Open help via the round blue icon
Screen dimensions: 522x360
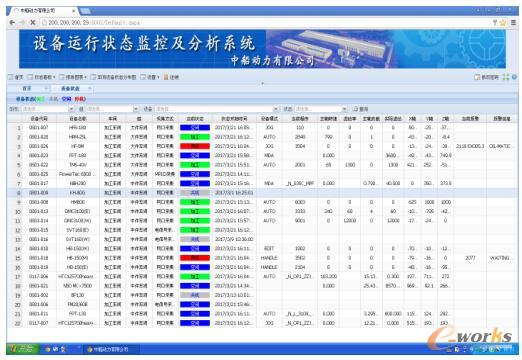pyautogui.click(x=514, y=77)
